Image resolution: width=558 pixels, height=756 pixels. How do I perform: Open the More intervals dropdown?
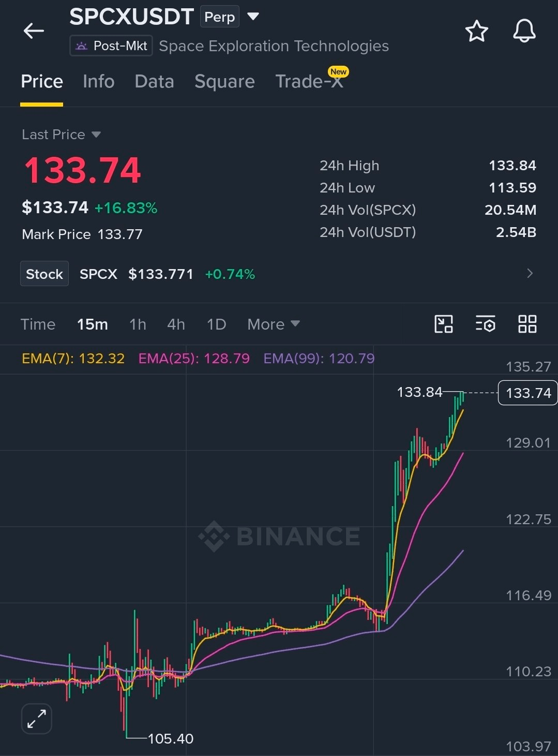coord(274,324)
